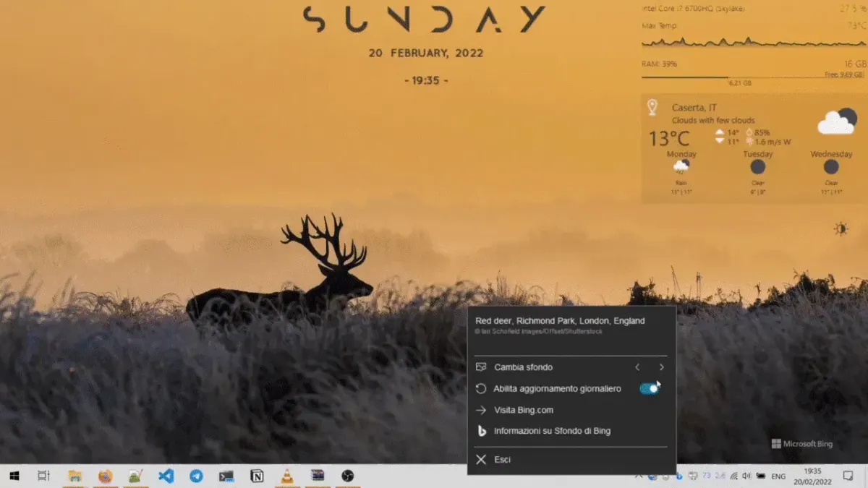Image resolution: width=868 pixels, height=488 pixels.
Task: Open WinRAR from the taskbar
Action: (318, 476)
